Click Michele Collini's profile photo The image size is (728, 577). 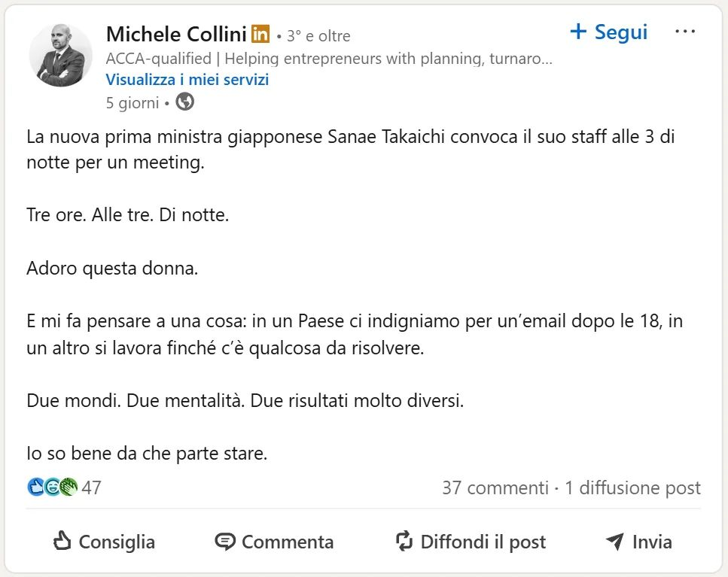(60, 55)
